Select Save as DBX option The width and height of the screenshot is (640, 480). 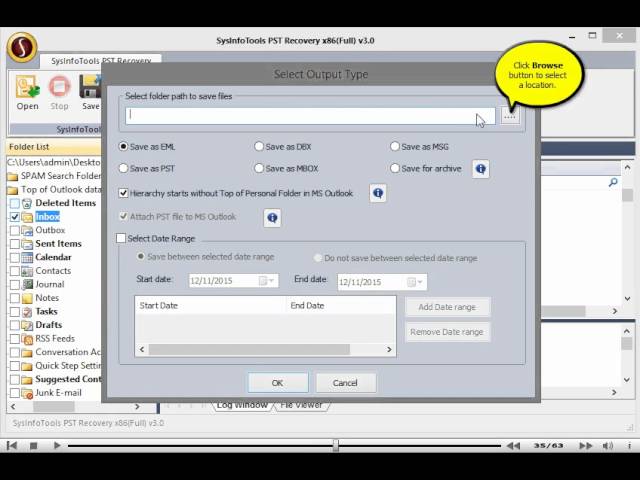click(x=282, y=147)
